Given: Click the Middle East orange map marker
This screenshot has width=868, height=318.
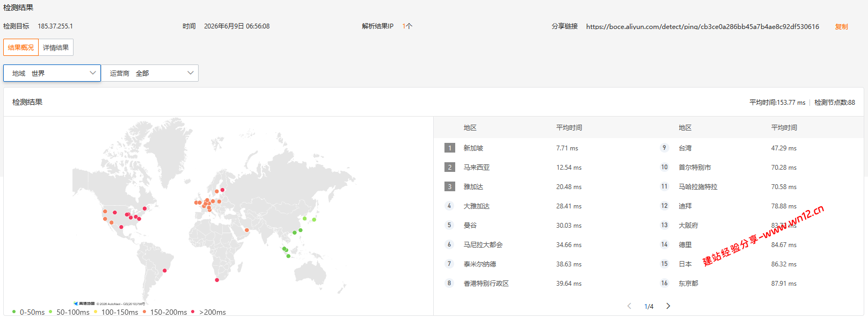Looking at the screenshot, I should point(247,230).
